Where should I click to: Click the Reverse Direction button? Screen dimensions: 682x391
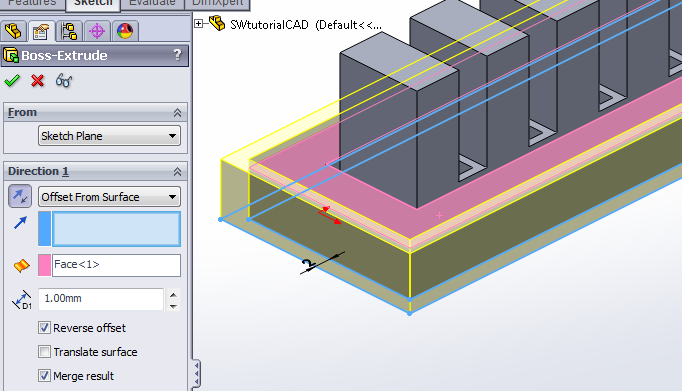20,196
